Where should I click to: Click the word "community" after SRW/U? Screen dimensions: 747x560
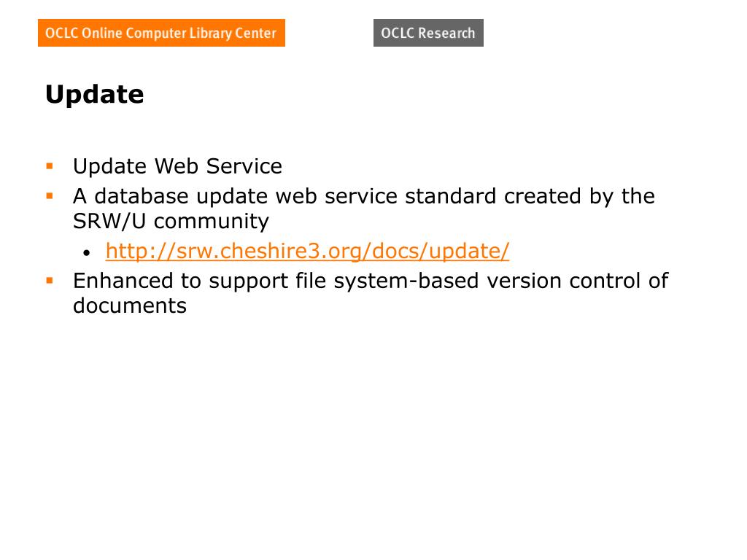click(212, 221)
